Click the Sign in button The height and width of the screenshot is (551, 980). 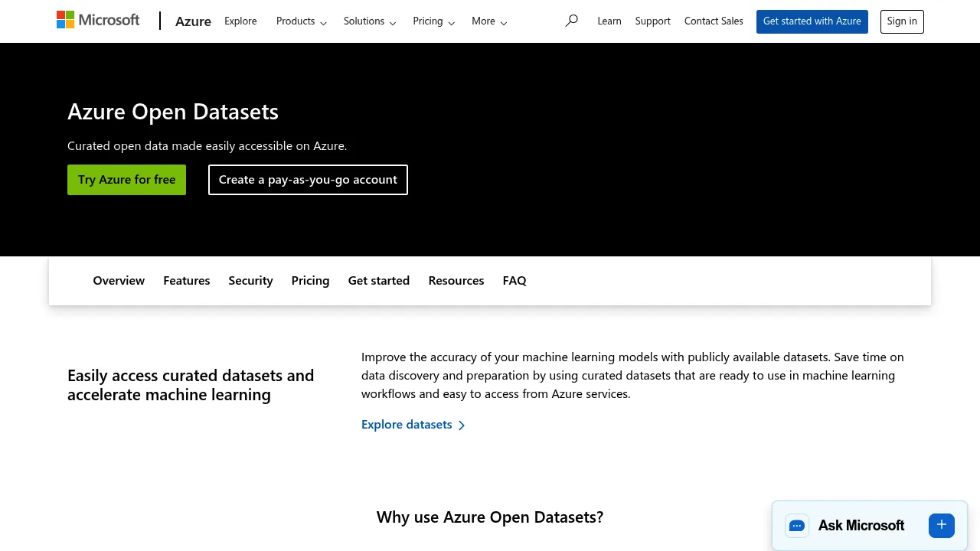902,21
